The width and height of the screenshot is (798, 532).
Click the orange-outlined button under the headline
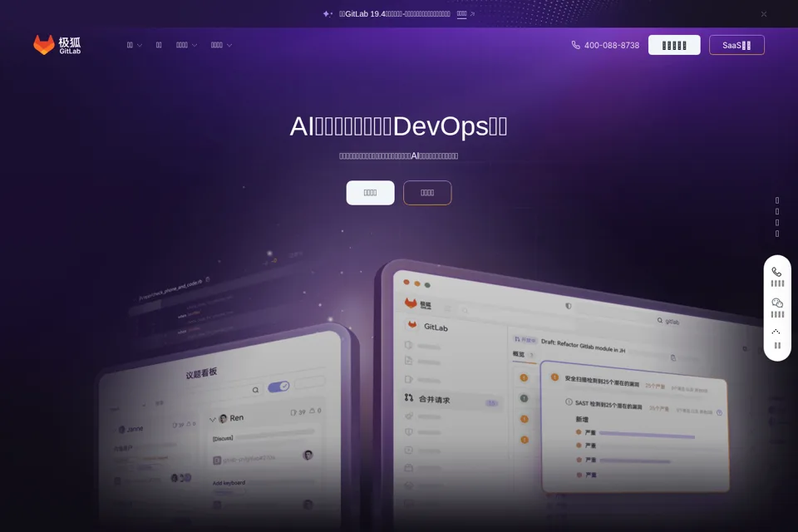click(427, 193)
